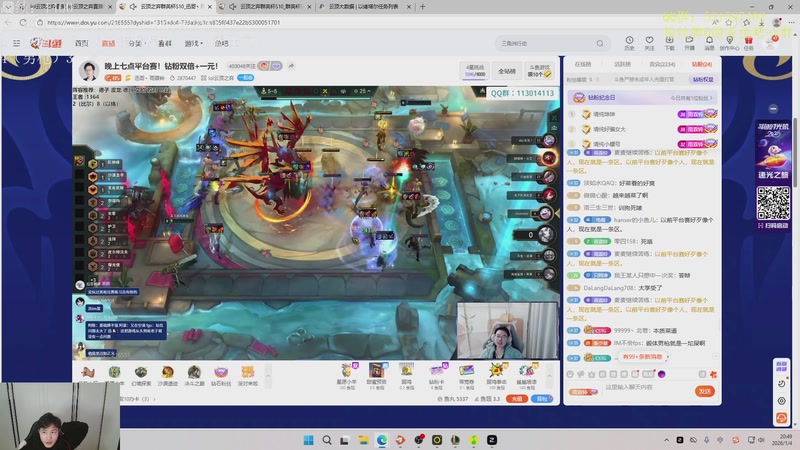
Task: Open the 分类 dropdown in navigation
Action: 136,43
